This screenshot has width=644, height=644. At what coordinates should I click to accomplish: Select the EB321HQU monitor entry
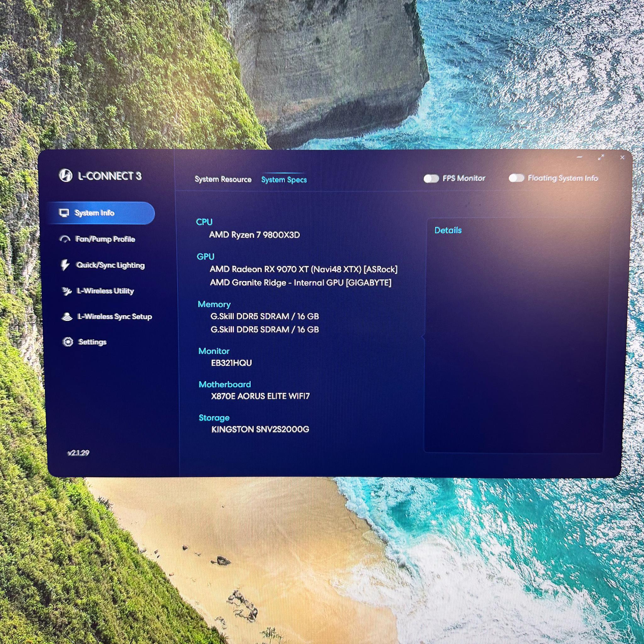pyautogui.click(x=232, y=363)
